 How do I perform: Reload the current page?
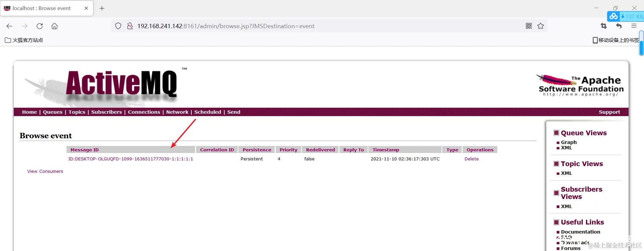(x=40, y=26)
